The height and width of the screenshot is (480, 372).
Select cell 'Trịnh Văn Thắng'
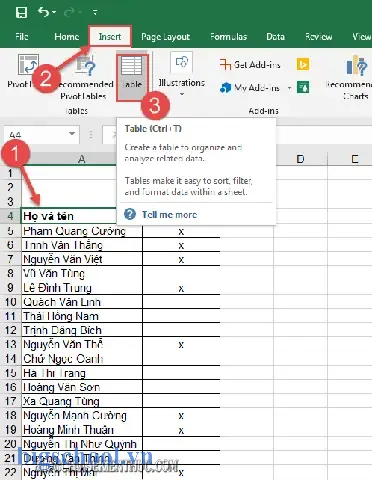82,245
